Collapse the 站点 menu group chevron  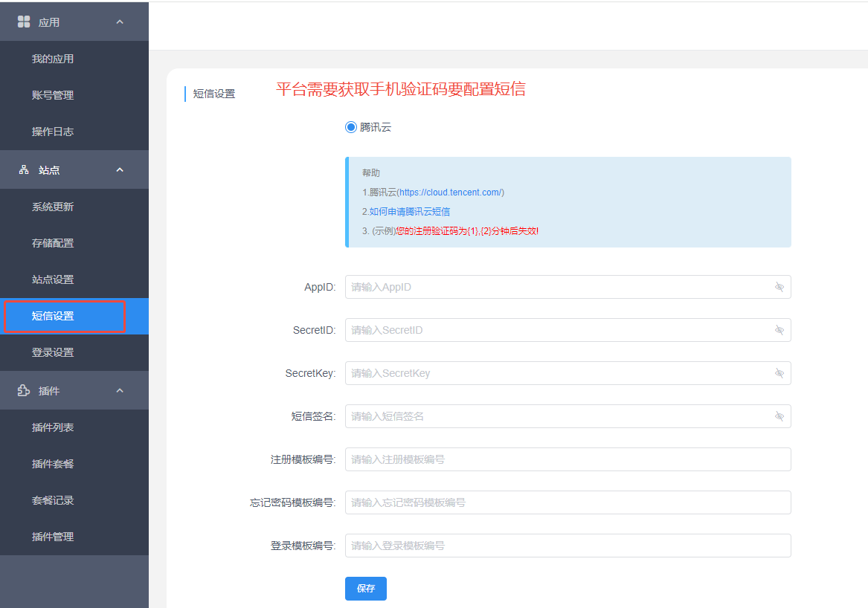(x=120, y=170)
